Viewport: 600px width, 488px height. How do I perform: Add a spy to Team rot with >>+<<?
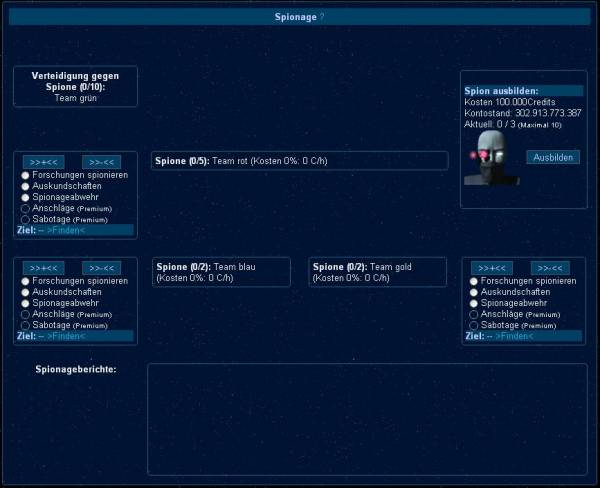click(44, 161)
